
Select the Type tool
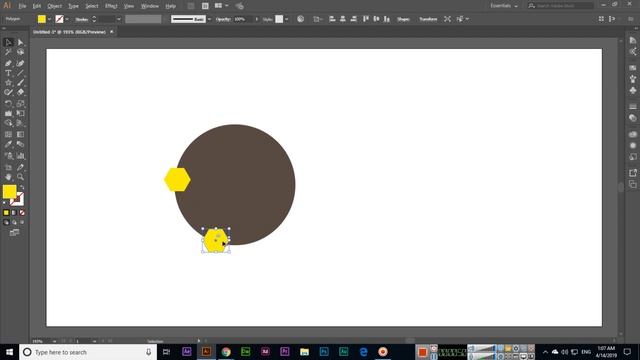tap(8, 73)
